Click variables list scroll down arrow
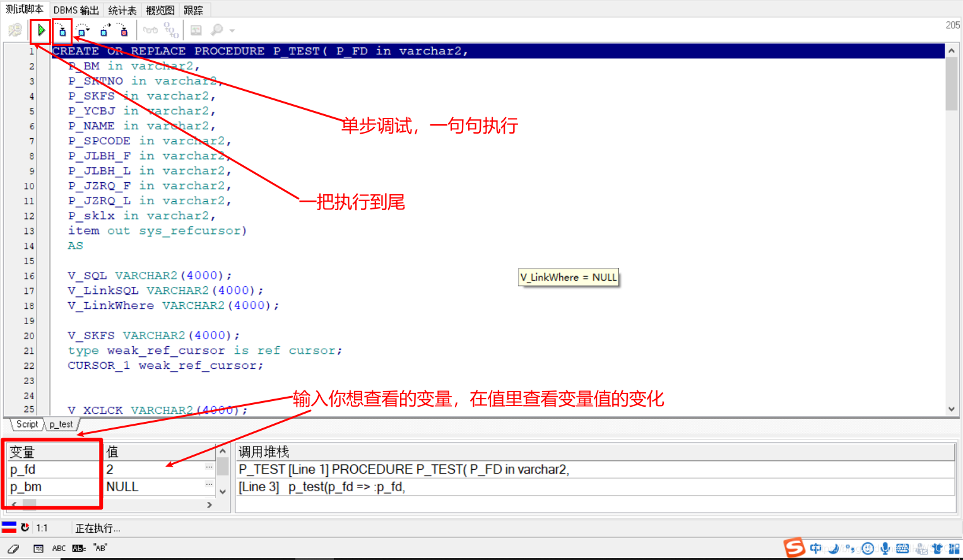Image resolution: width=963 pixels, height=560 pixels. pyautogui.click(x=223, y=491)
